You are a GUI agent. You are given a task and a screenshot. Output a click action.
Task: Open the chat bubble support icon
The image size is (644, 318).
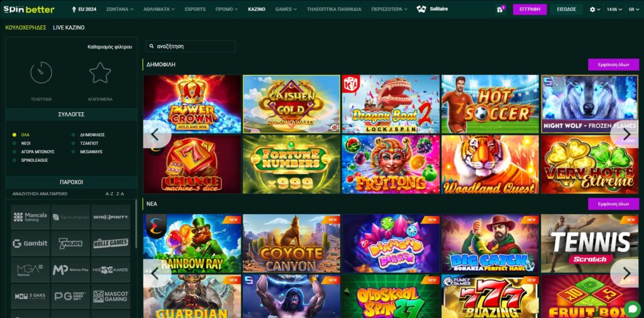pyautogui.click(x=632, y=308)
